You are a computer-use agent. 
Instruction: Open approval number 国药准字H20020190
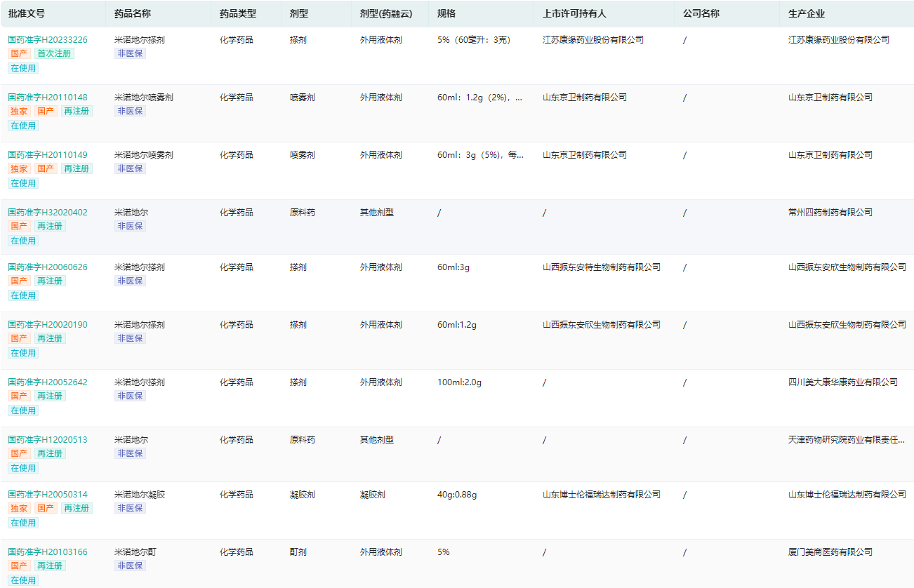pyautogui.click(x=48, y=325)
